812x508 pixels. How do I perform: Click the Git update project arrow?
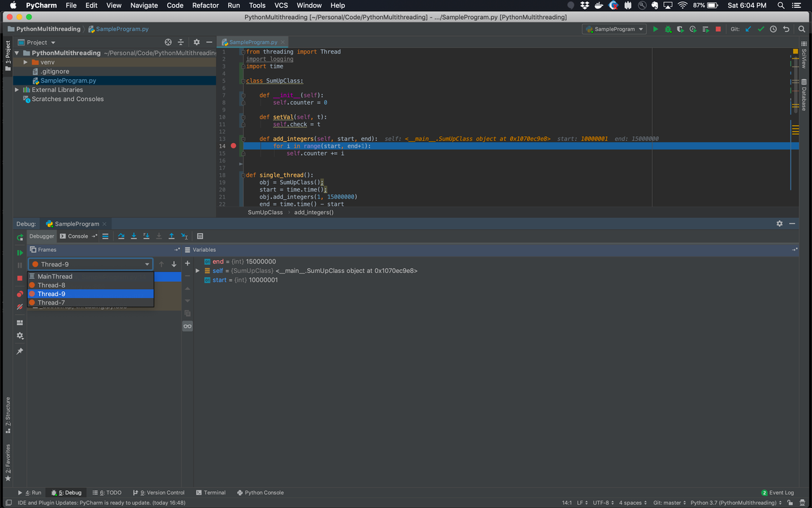click(x=748, y=29)
